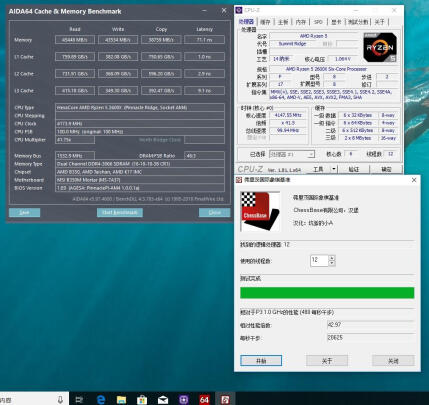Click 'AMD Ryzen 5 2600X Six-Core Processor' in CPU-Z
The image size is (429, 405).
(x=326, y=69)
